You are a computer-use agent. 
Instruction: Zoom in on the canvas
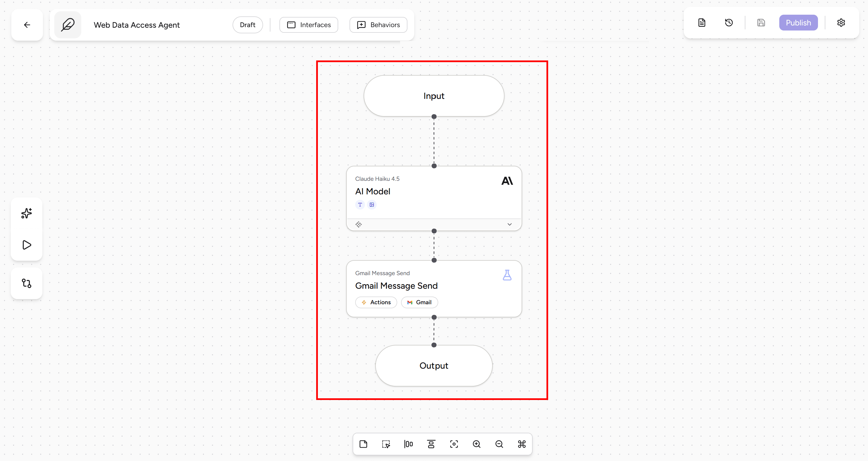click(476, 444)
